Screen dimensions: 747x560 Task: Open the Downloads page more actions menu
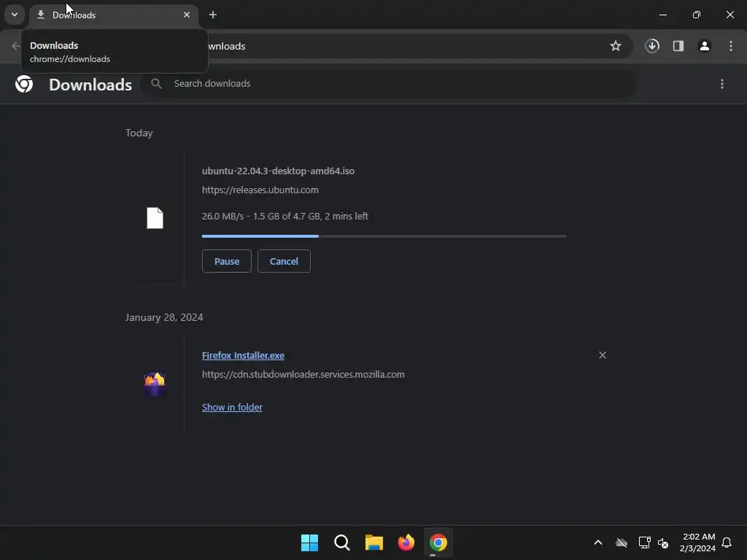coord(722,84)
